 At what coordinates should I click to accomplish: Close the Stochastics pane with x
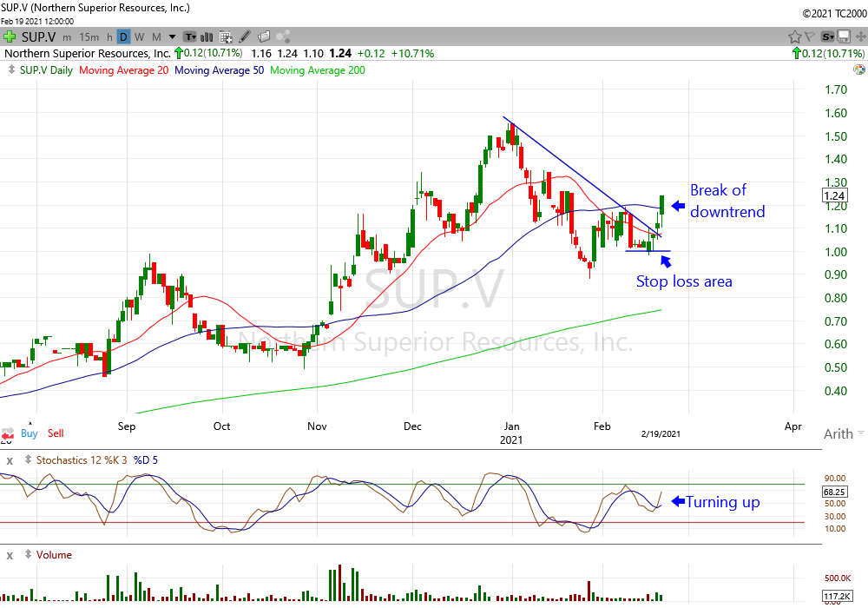10,460
